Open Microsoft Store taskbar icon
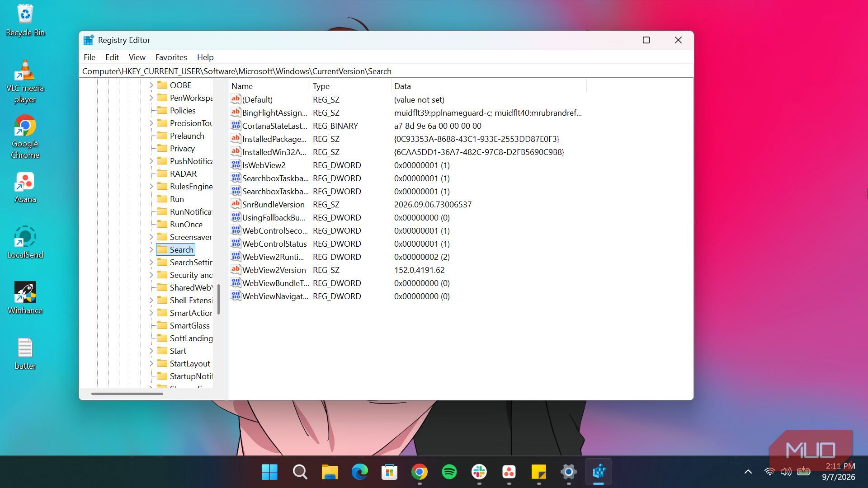This screenshot has width=868, height=488. [389, 472]
